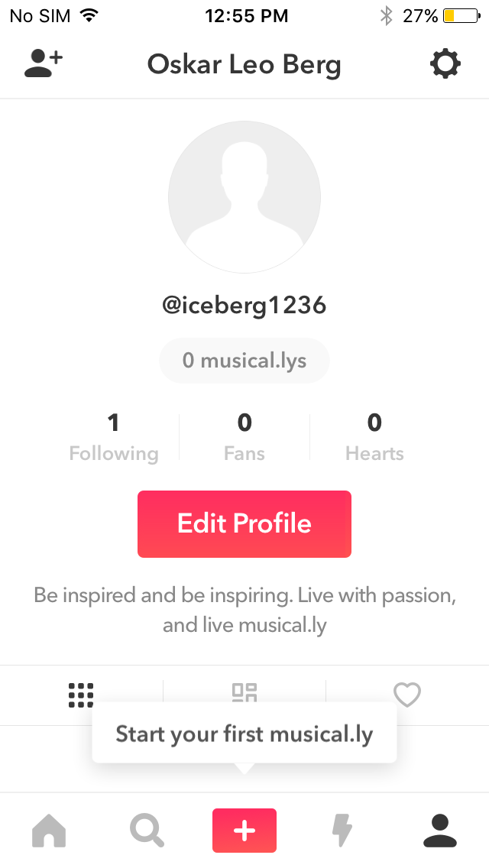Tap the profile bio text
The height and width of the screenshot is (868, 489).
click(x=244, y=610)
